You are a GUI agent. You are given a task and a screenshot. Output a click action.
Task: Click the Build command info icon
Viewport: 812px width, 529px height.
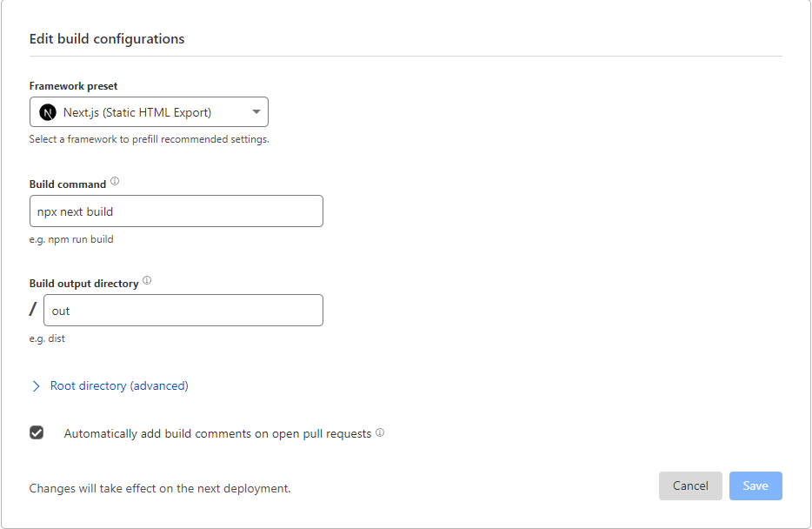[115, 181]
